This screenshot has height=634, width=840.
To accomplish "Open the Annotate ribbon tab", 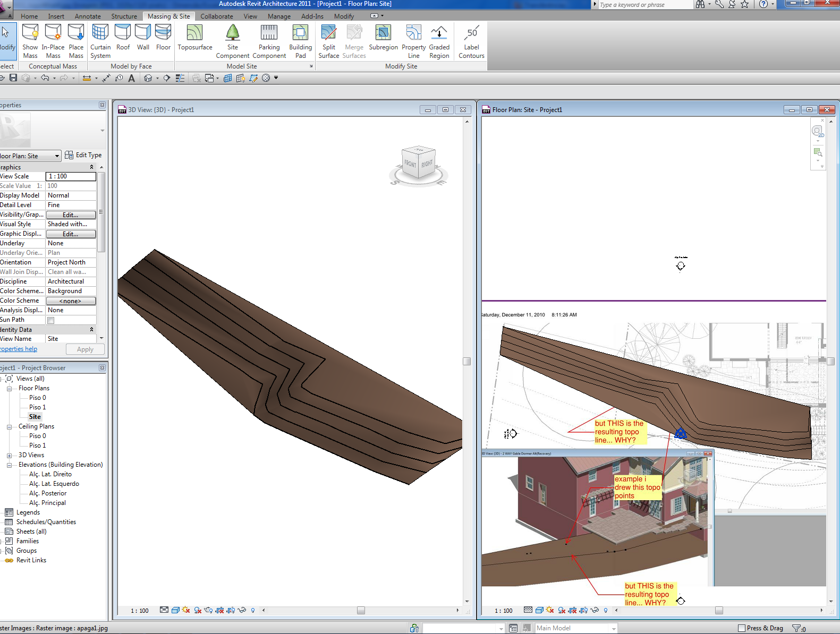I will [x=88, y=16].
